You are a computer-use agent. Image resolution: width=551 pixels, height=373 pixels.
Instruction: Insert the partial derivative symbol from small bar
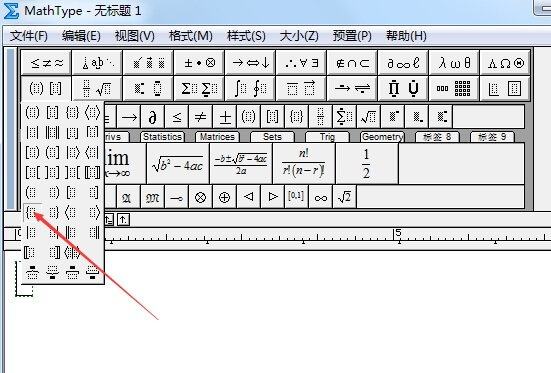click(x=152, y=117)
